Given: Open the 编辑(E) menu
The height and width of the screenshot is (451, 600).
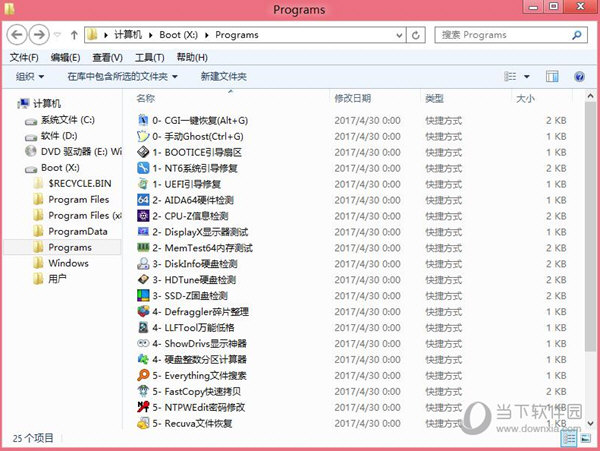Looking at the screenshot, I should click(x=65, y=57).
